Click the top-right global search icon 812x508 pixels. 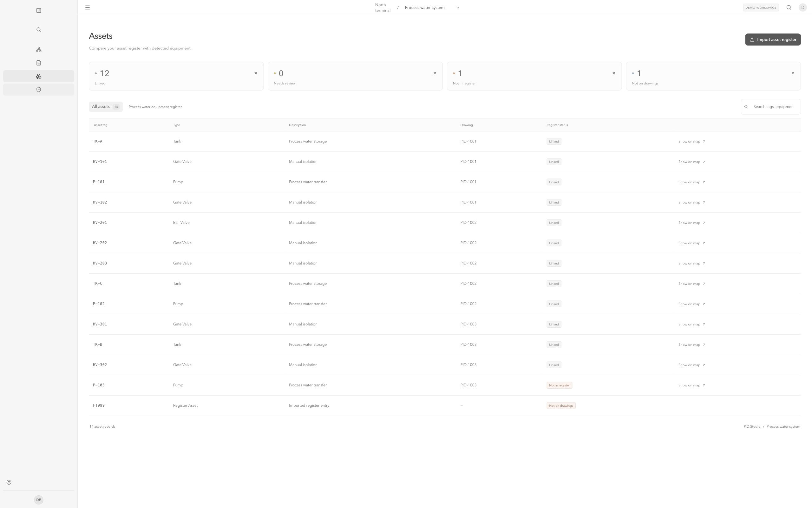click(x=789, y=7)
